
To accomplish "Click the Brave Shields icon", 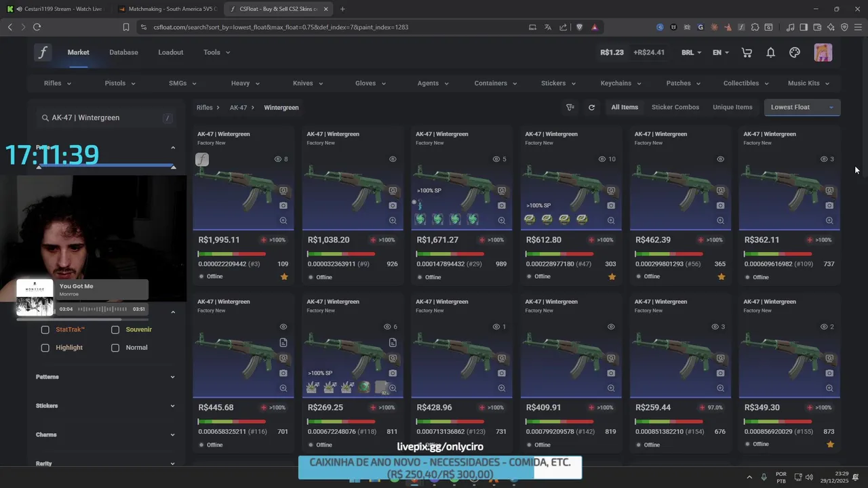I will click(579, 27).
